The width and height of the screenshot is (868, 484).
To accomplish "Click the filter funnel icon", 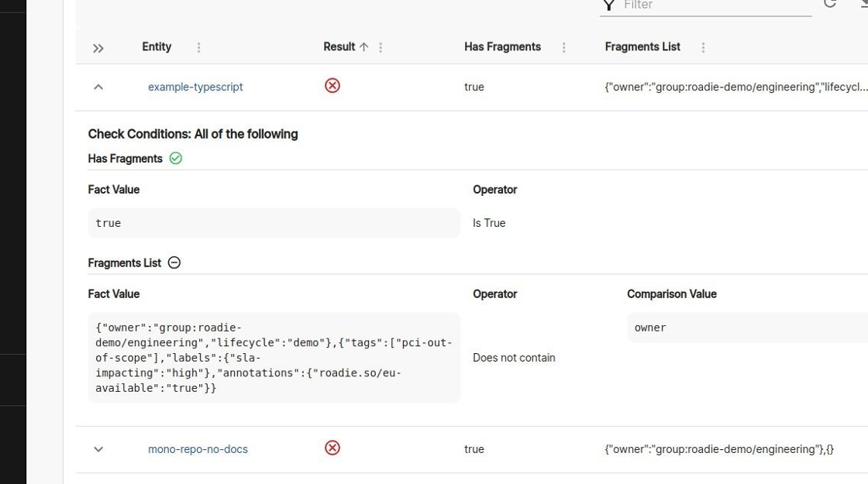I will [609, 5].
